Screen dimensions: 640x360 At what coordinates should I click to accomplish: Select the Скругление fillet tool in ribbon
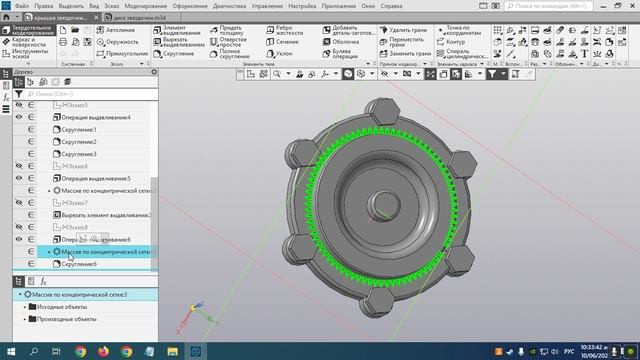point(174,53)
